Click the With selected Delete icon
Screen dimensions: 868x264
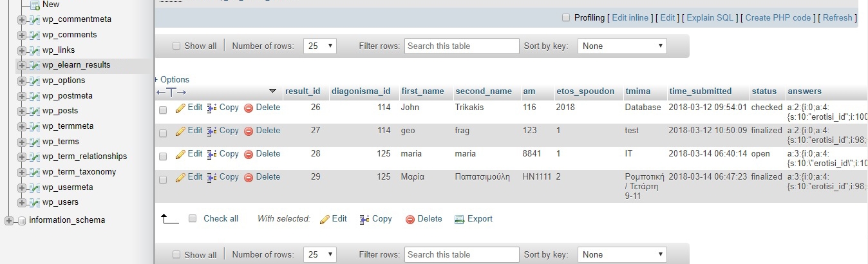tap(410, 220)
